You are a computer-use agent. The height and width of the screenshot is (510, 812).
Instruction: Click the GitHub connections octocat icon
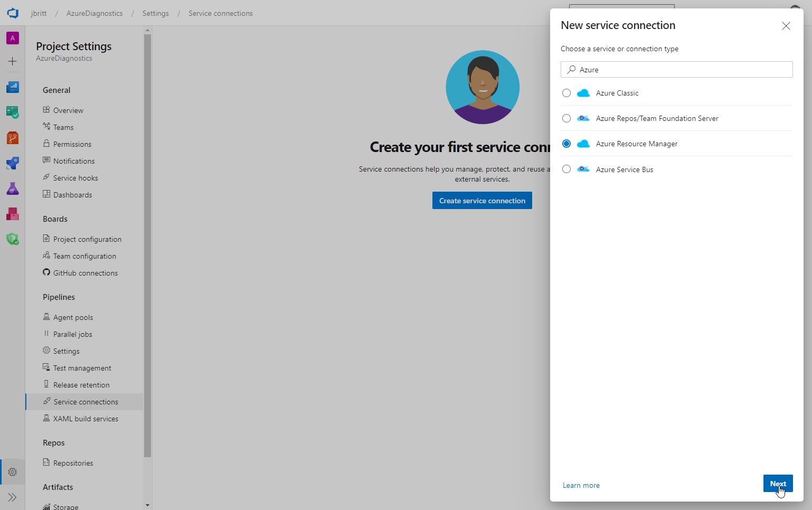[x=46, y=272]
